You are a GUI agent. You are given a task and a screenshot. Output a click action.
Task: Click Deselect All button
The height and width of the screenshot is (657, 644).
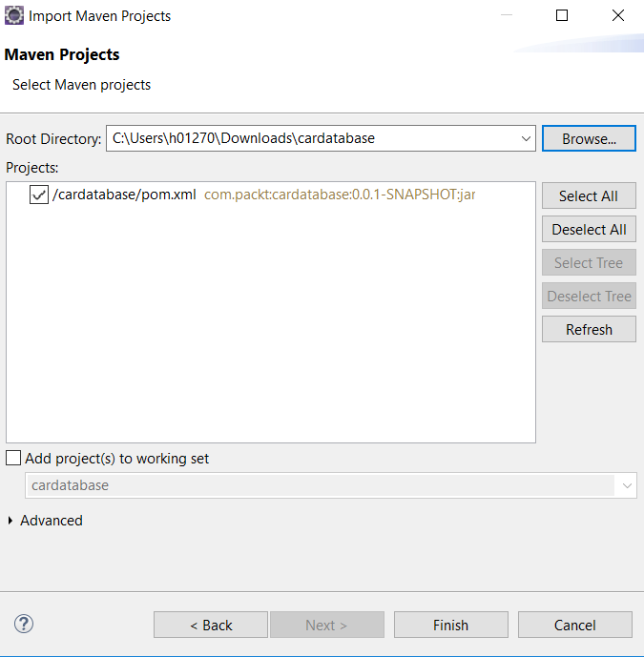(589, 229)
